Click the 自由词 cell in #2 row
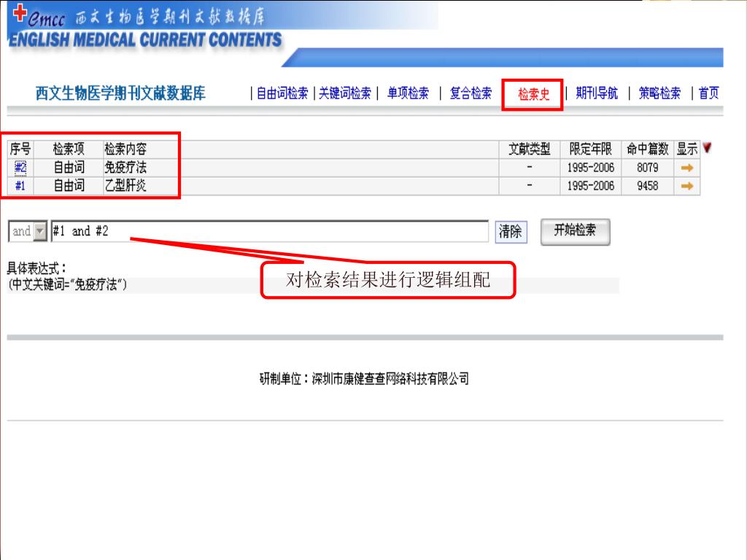The width and height of the screenshot is (747, 560). (69, 168)
